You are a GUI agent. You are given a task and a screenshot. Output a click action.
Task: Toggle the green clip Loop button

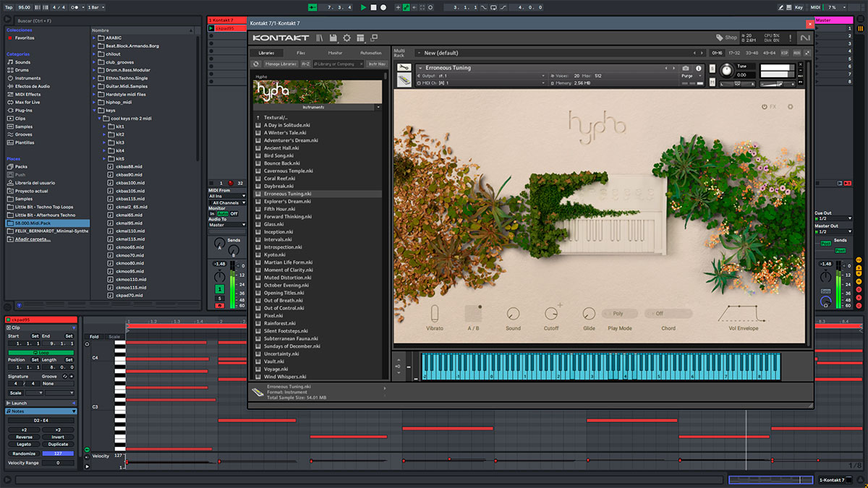click(41, 352)
